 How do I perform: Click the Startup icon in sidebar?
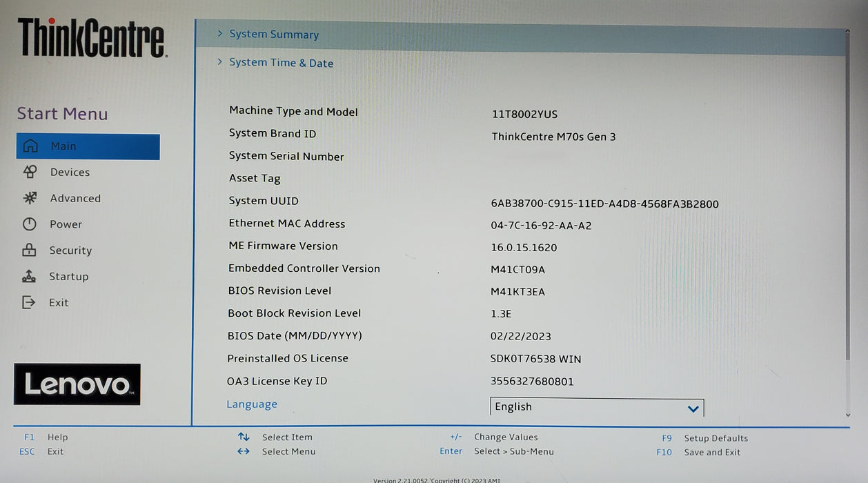point(29,277)
